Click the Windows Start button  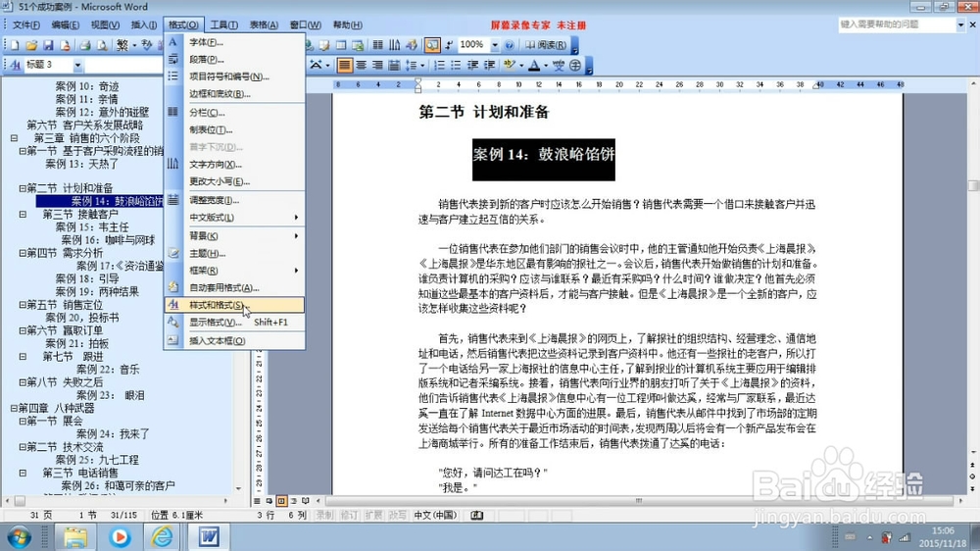click(x=20, y=537)
